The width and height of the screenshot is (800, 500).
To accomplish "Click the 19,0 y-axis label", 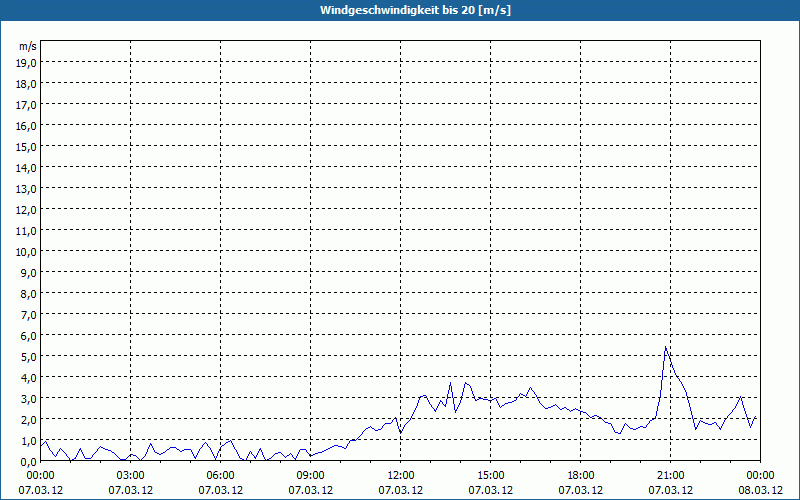I will click(x=26, y=63).
